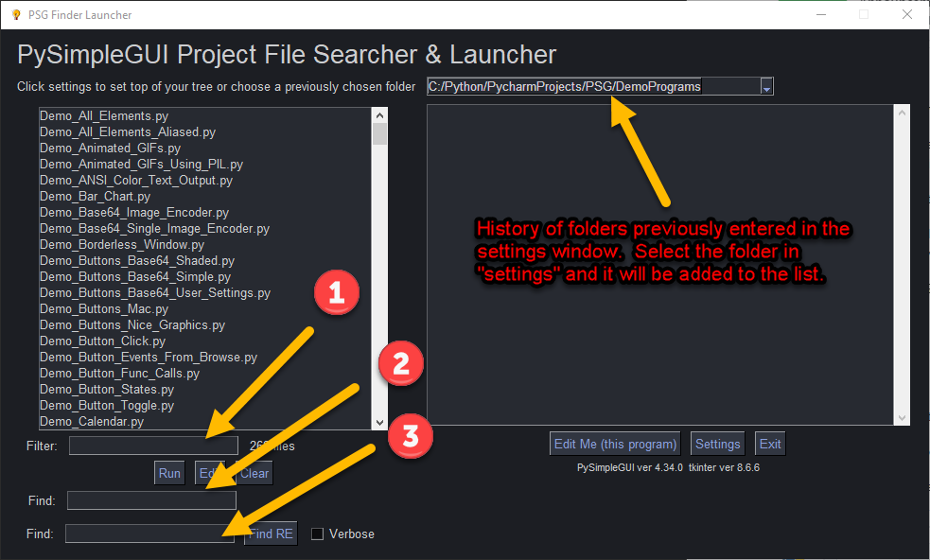Screen dimensions: 930x560
Task: Select Demo_Base64_Single_Image_Encoder.py
Action: pos(154,228)
